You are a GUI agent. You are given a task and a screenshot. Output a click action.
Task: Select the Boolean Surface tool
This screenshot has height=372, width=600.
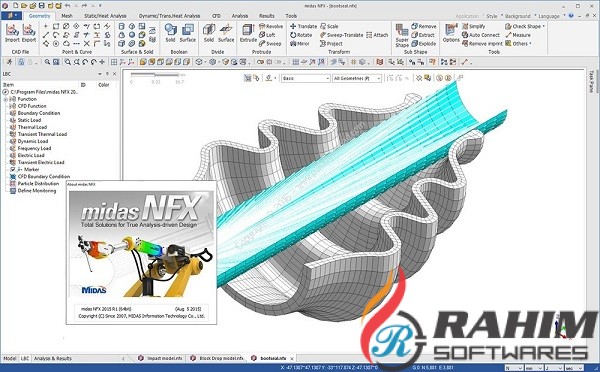pyautogui.click(x=188, y=33)
